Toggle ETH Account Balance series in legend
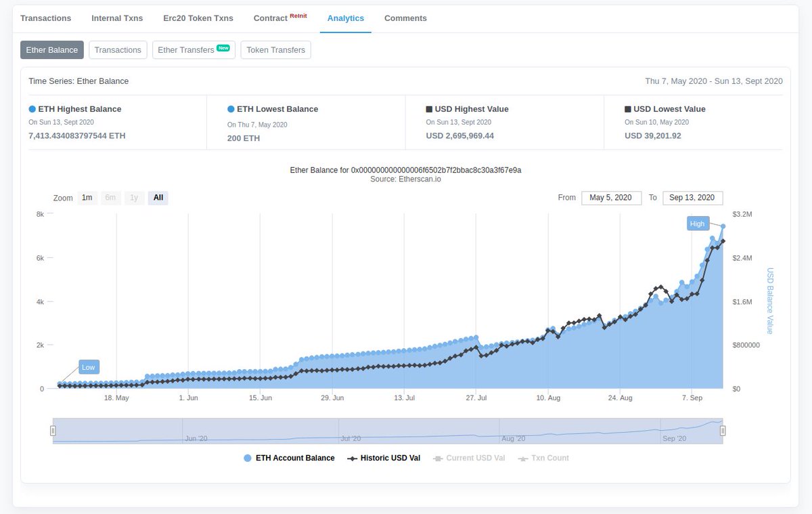The width and height of the screenshot is (812, 514). (x=289, y=458)
